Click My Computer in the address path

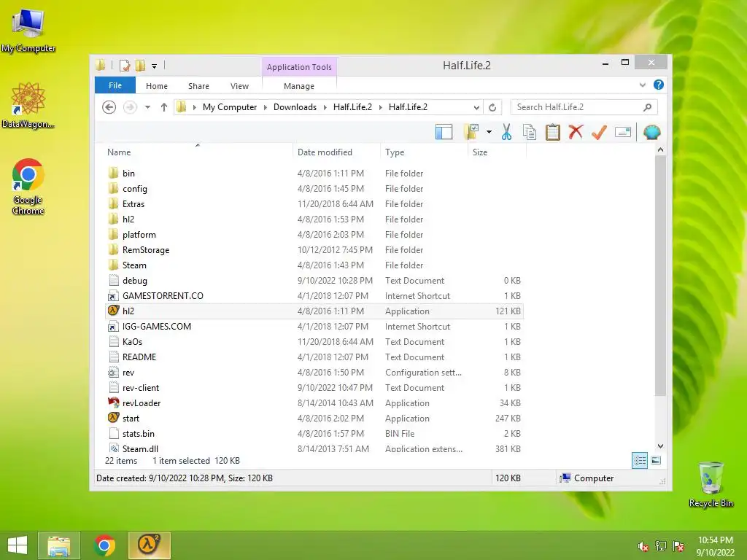(x=230, y=107)
